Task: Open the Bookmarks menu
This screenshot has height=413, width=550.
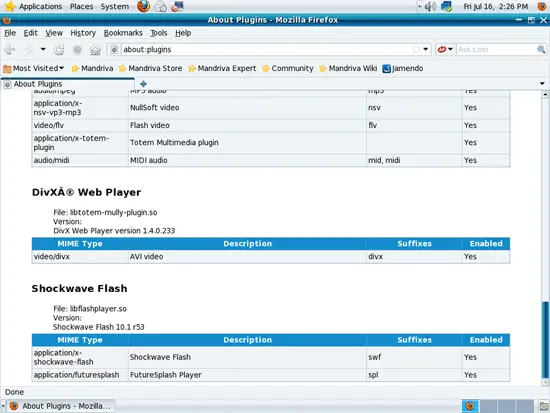Action: coord(123,33)
